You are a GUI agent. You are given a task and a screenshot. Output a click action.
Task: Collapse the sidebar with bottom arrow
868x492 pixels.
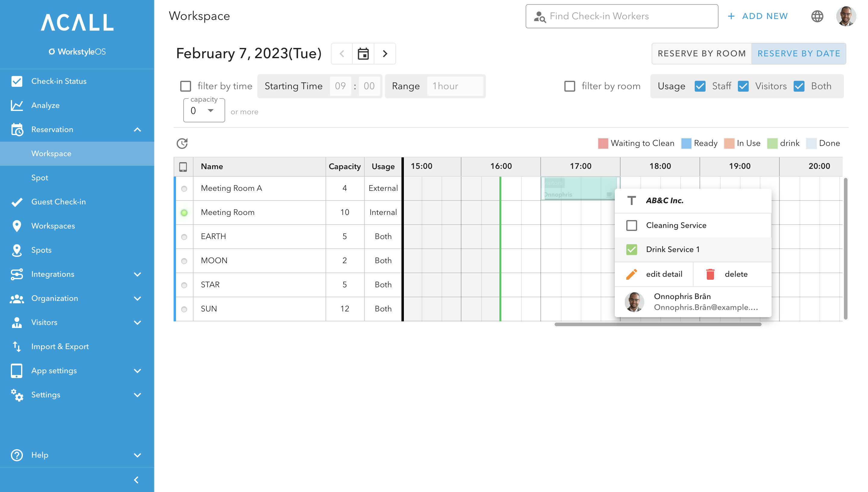point(136,480)
